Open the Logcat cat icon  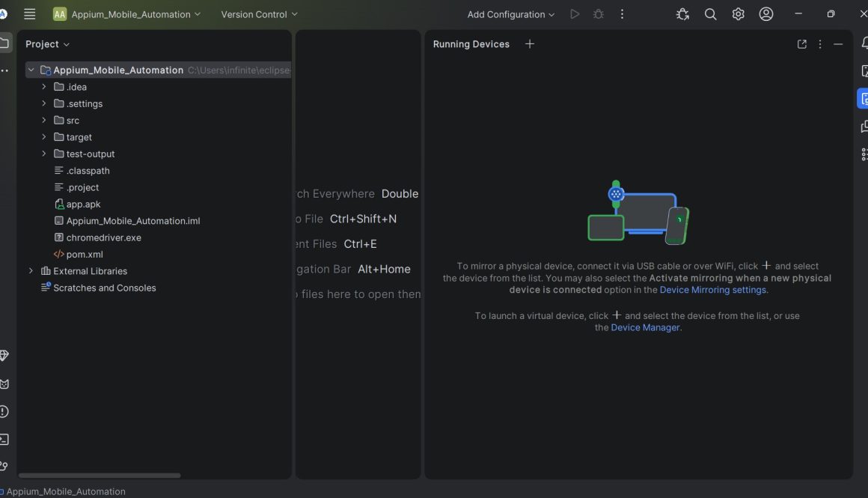(4, 384)
